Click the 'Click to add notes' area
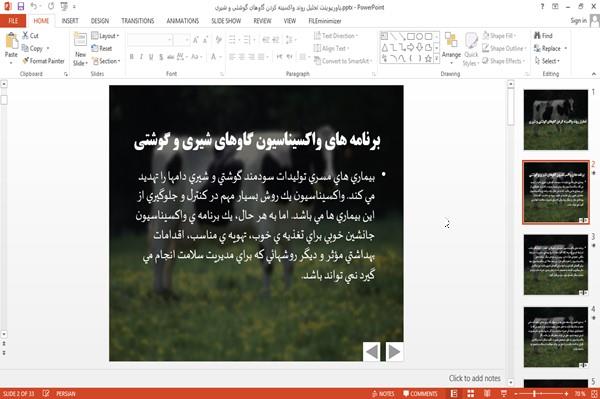Screen dimensions: 600x399 pyautogui.click(x=474, y=378)
